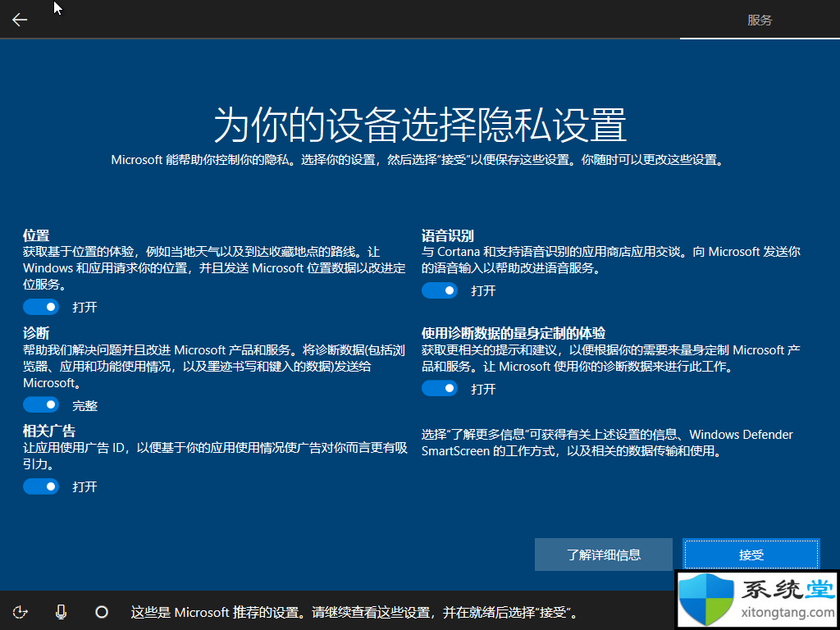This screenshot has width=840, height=630.
Task: Click the 完整 label beside 诊断 toggle
Action: point(85,405)
